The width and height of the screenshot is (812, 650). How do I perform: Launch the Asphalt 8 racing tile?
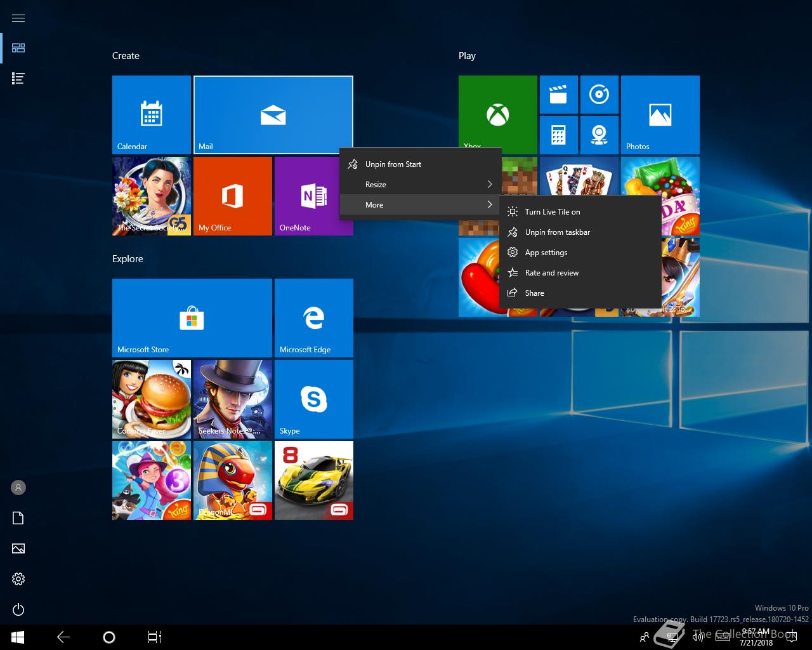314,481
